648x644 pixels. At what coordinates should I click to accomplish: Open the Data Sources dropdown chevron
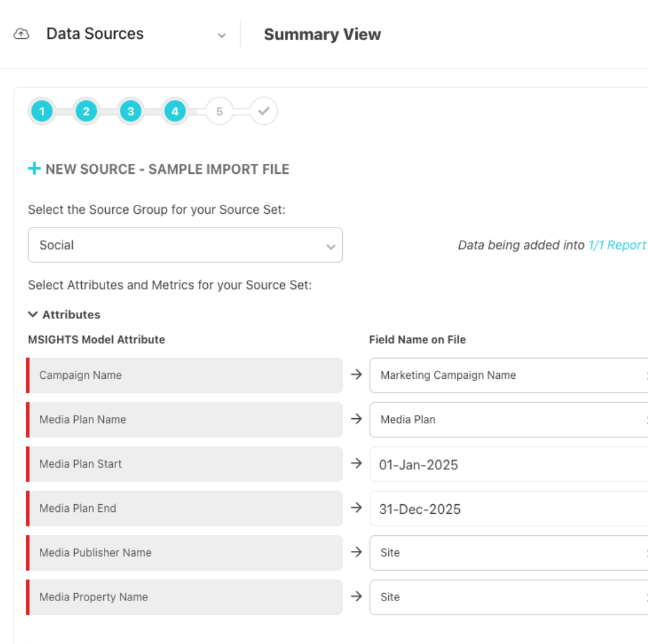click(x=222, y=35)
